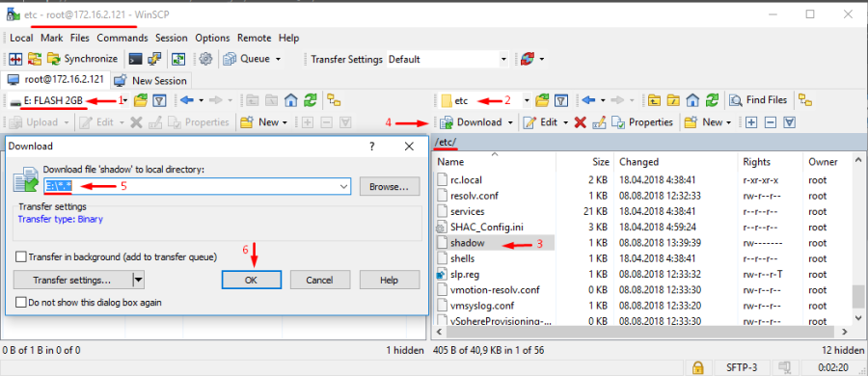Go back in remote panel history
The width and height of the screenshot is (868, 376).
click(x=589, y=100)
